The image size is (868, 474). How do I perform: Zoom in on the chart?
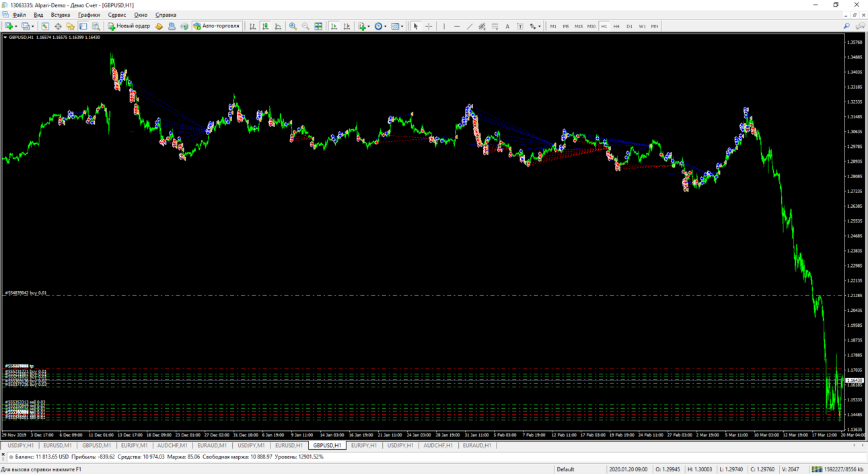pos(293,26)
